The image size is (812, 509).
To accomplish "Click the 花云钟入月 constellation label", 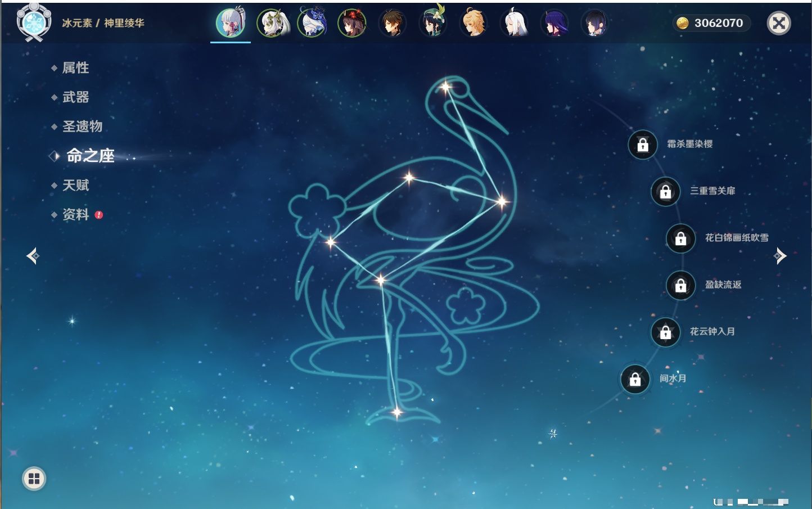I will (712, 332).
